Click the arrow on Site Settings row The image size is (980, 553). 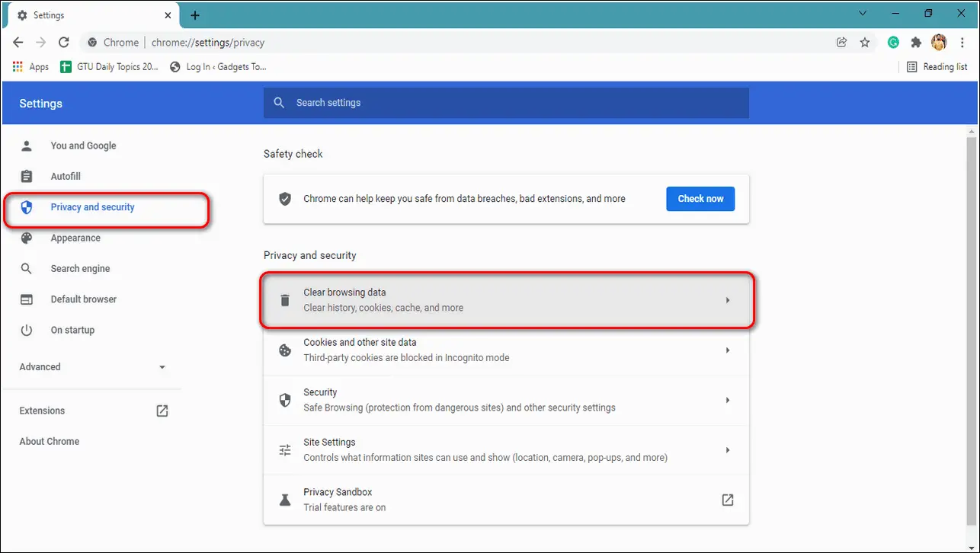(728, 450)
